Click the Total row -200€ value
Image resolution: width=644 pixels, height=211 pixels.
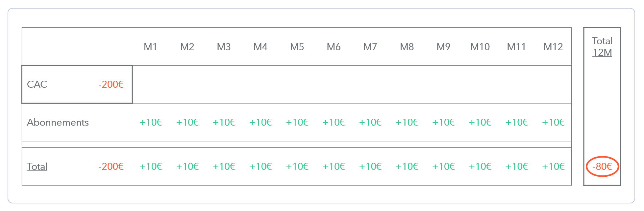point(111,166)
